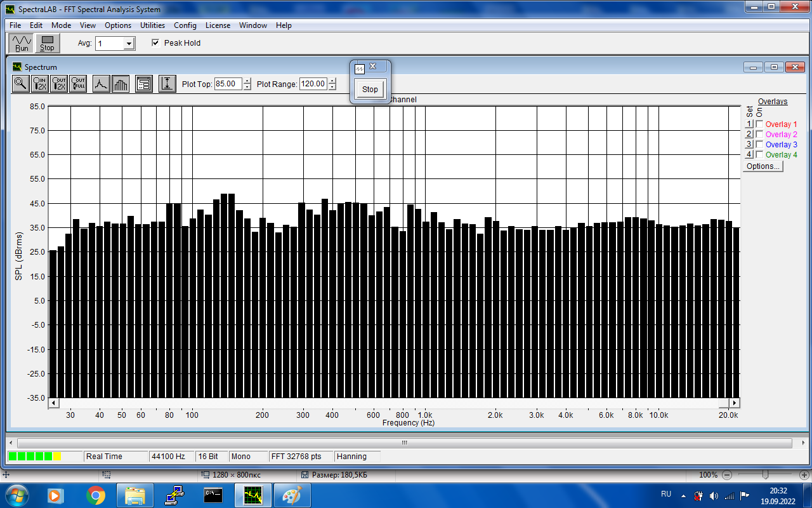
Task: Increase Plot Top with up arrow
Action: 247,81
